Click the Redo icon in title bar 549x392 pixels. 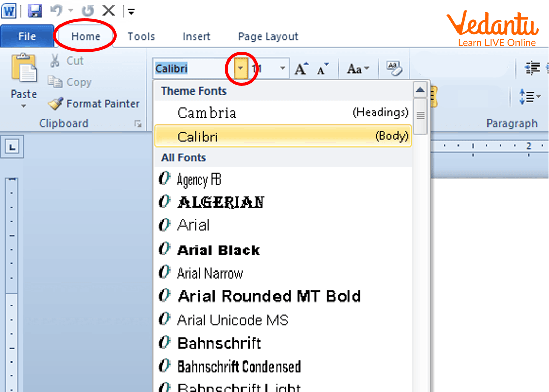click(x=88, y=10)
